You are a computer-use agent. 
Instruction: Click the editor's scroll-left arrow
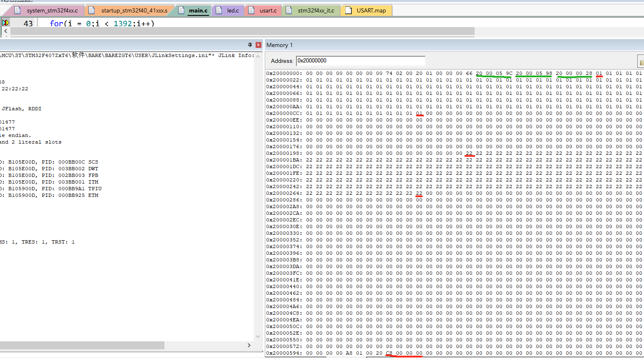click(5, 31)
